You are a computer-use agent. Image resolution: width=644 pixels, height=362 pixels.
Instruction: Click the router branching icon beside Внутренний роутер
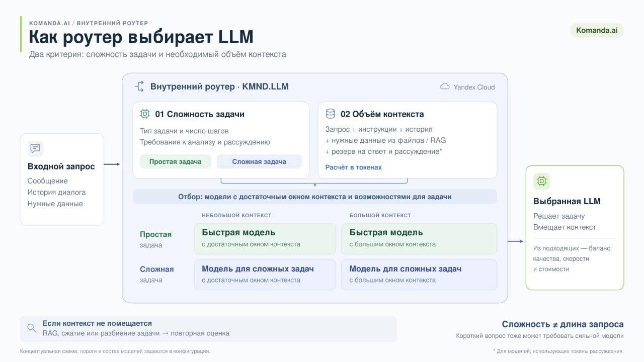point(139,86)
